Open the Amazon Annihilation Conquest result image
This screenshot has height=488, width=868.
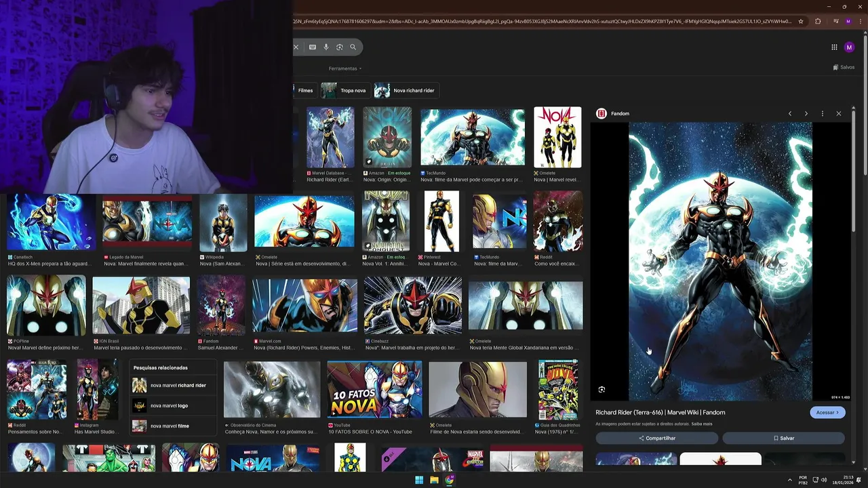pos(387,221)
